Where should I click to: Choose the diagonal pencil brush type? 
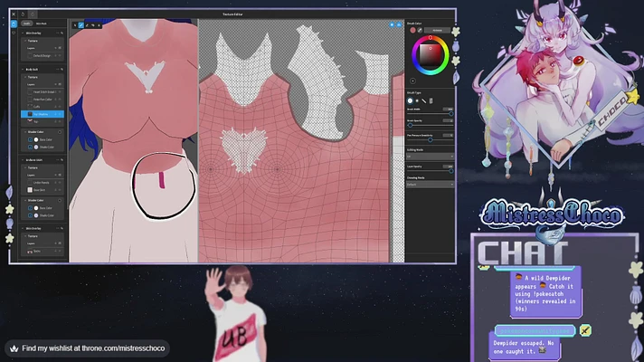click(424, 100)
